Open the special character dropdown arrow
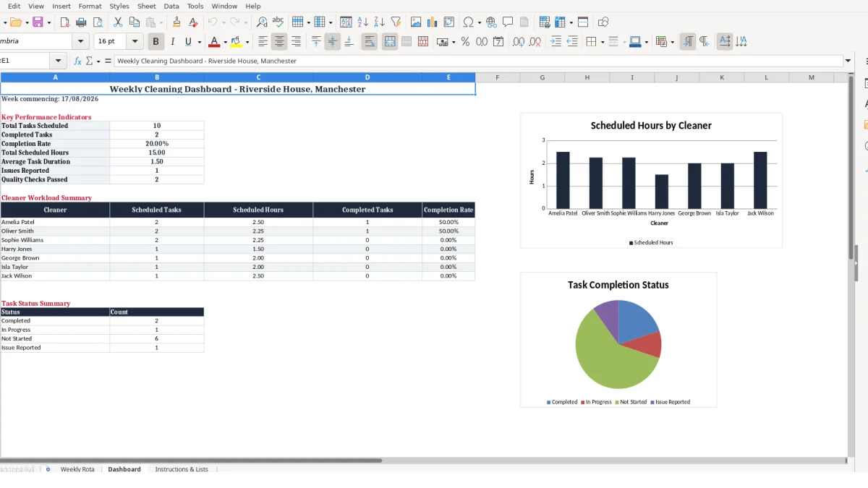This screenshot has height=488, width=868. point(480,22)
